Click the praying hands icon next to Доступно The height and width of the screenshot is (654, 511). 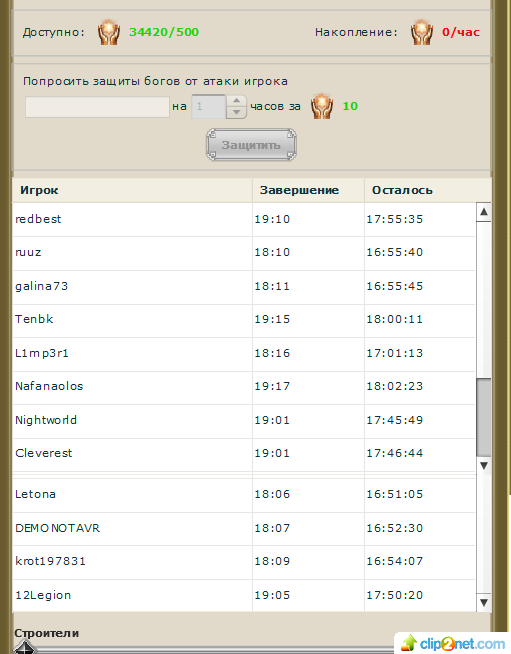(109, 32)
